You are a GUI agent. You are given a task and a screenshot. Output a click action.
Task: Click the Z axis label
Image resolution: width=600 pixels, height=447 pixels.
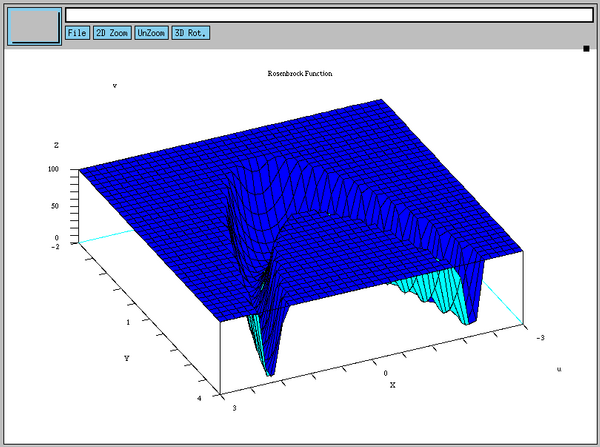point(56,146)
